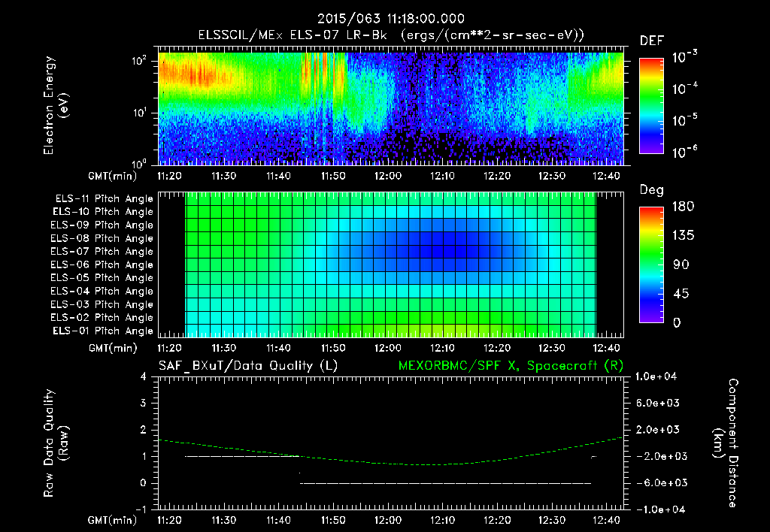Screen dimensions: 770x532
Task: Click the 12:40 tick label on bottom plot
Action: tap(607, 520)
